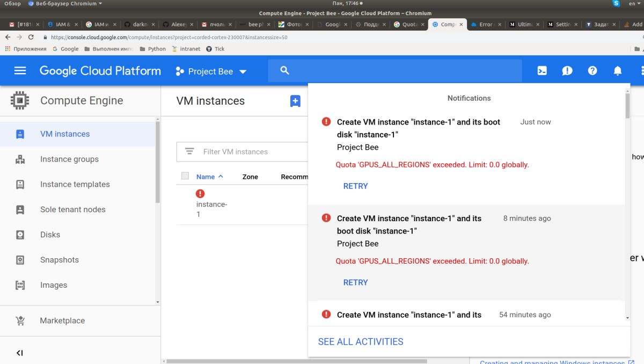This screenshot has width=644, height=364.
Task: Open the Tick bookmark
Action: (215, 49)
